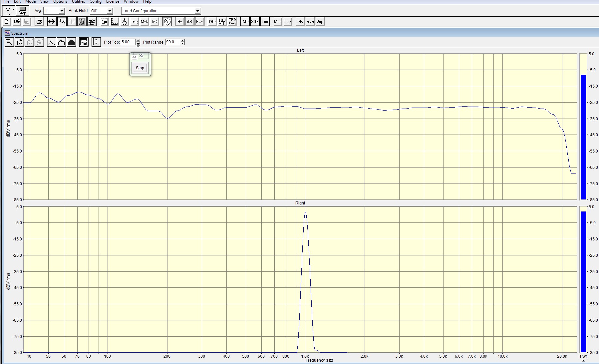The image size is (599, 364).
Task: Open the Peak Hold dropdown
Action: (110, 11)
